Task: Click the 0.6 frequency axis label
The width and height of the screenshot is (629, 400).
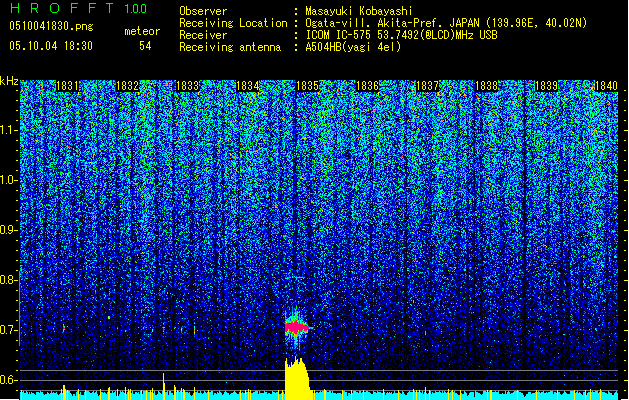Action: tap(8, 380)
